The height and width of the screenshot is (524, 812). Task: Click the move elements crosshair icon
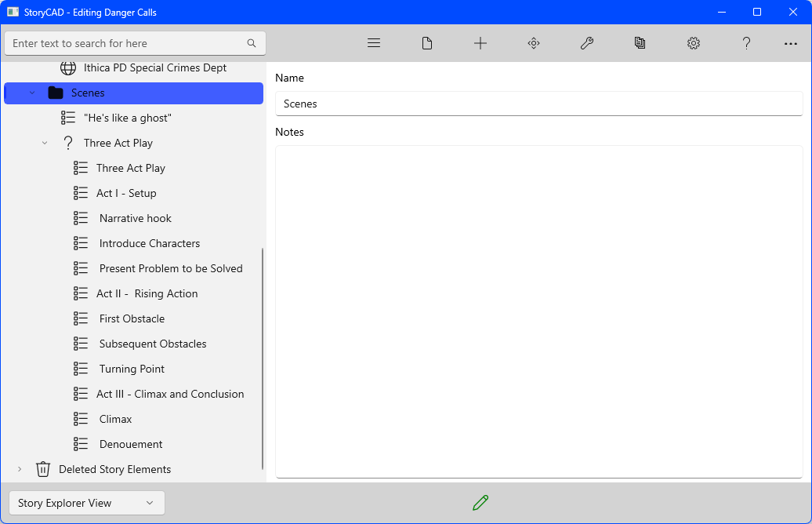[x=534, y=43]
